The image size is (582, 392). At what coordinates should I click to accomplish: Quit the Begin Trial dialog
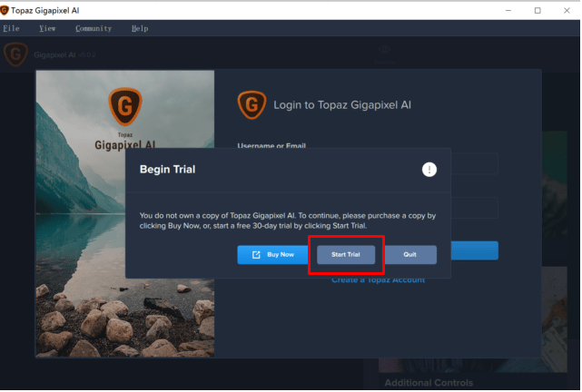[x=411, y=255]
